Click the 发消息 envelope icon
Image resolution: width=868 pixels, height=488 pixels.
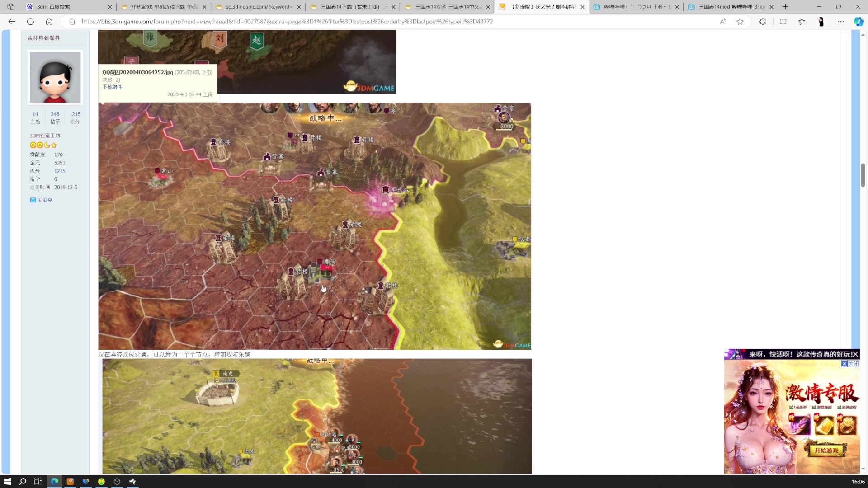coord(33,200)
